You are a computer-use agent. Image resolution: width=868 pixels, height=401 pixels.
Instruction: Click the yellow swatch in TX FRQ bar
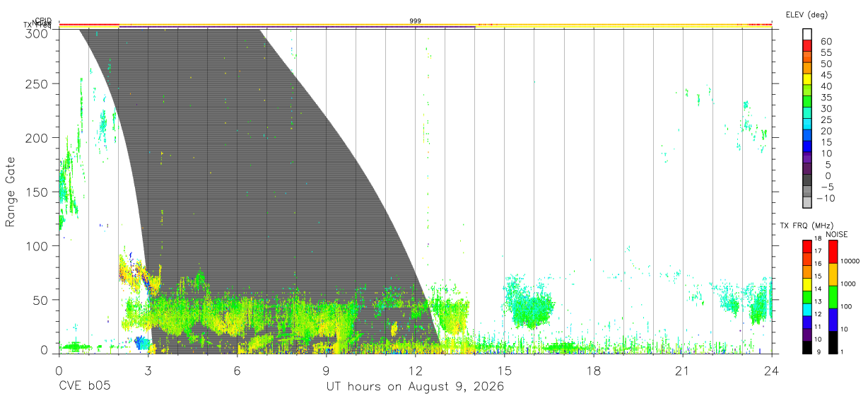[x=807, y=284]
